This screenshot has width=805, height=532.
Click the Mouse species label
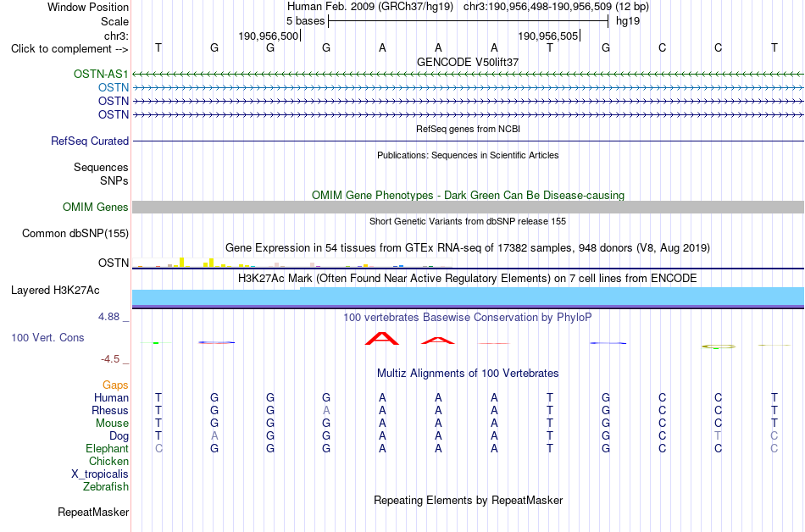112,424
